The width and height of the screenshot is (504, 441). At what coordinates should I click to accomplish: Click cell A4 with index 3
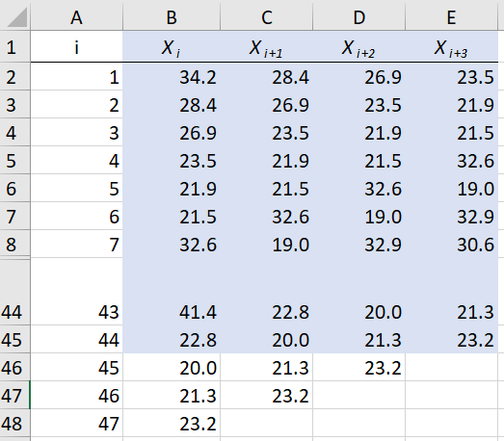coord(76,133)
